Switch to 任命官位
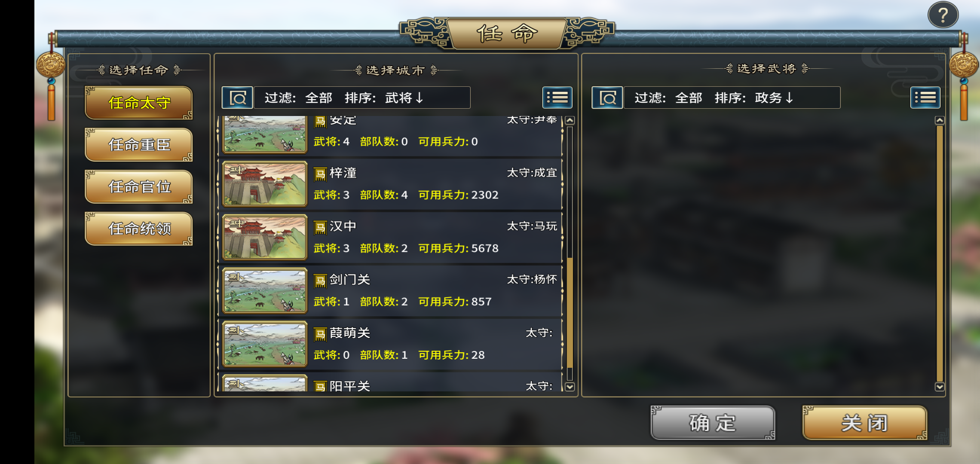This screenshot has width=980, height=464. [139, 186]
